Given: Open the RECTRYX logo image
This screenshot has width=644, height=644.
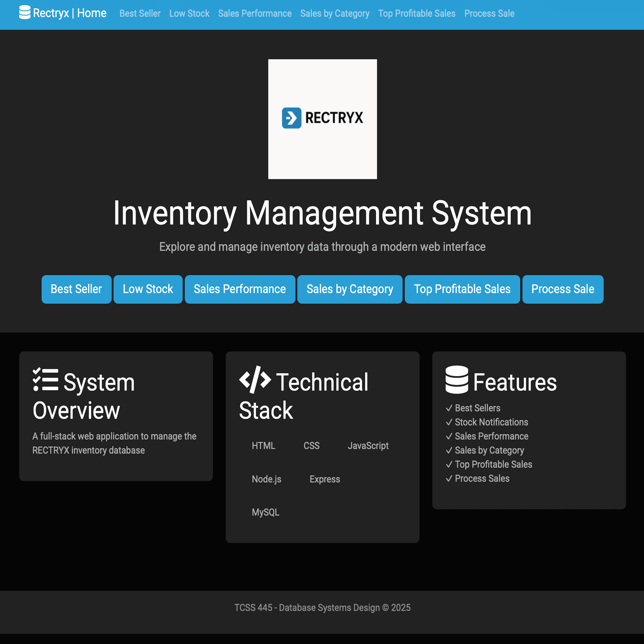Looking at the screenshot, I should [x=322, y=119].
